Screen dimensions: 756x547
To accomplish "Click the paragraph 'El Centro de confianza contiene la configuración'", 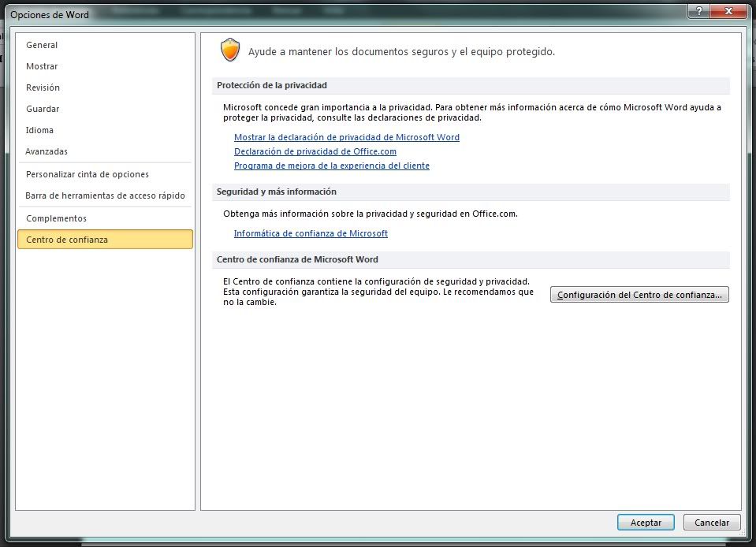I will pos(378,292).
